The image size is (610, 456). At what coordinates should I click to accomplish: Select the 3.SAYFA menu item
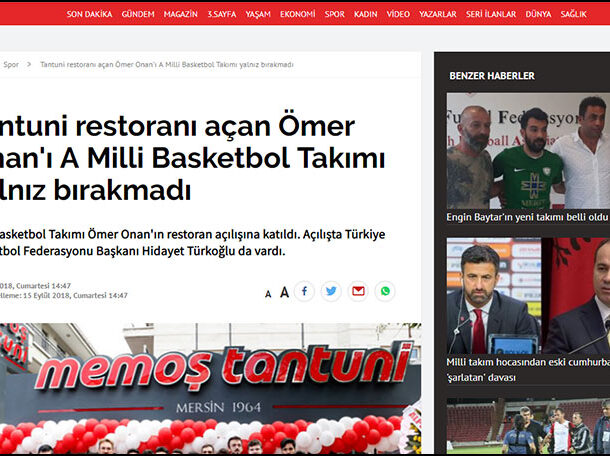220,15
